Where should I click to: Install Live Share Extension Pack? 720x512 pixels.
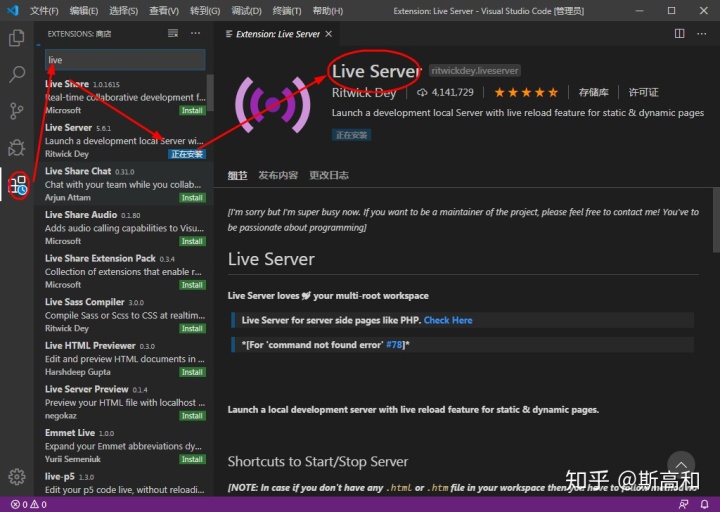[x=192, y=285]
